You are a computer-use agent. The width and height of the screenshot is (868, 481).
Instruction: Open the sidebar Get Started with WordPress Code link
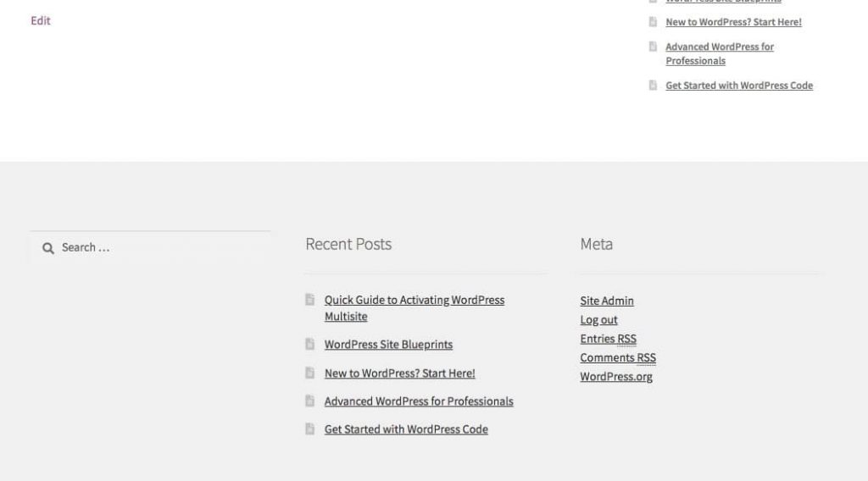point(739,86)
